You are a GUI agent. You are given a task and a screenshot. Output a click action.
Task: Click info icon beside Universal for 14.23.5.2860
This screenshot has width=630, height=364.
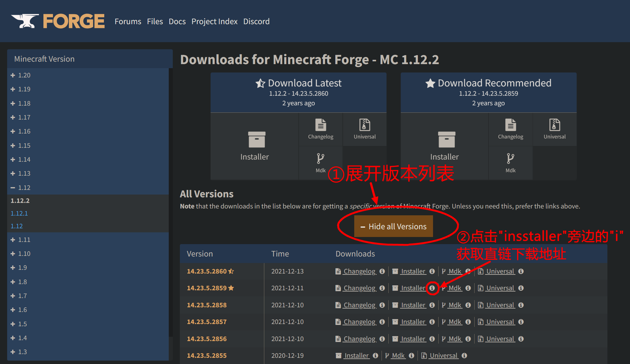pyautogui.click(x=521, y=271)
